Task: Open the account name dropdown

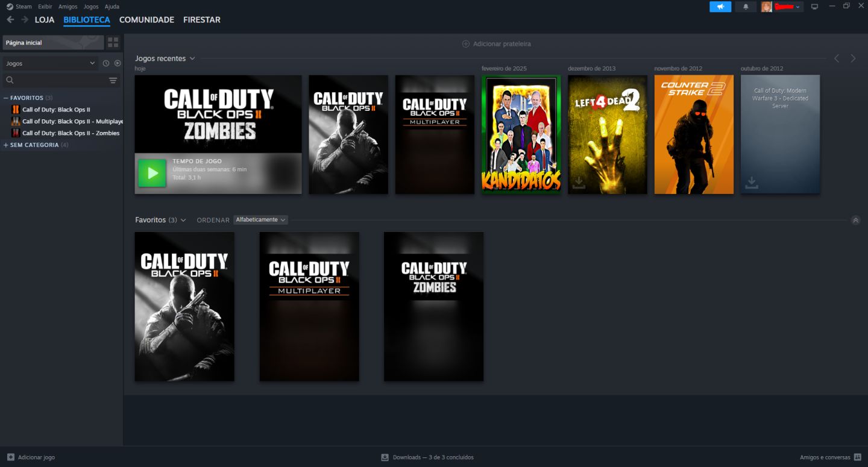Action: coord(788,7)
